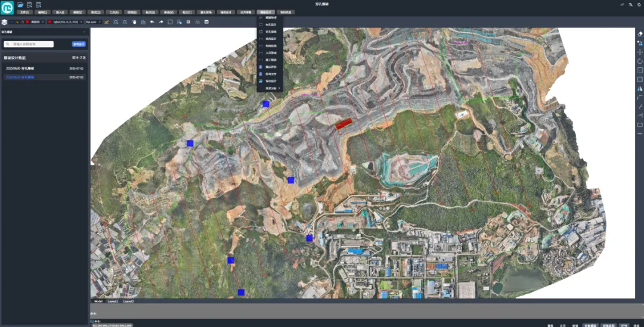This screenshot has width=644, height=327.
Task: Open the 文件(F) menu
Action: point(24,12)
